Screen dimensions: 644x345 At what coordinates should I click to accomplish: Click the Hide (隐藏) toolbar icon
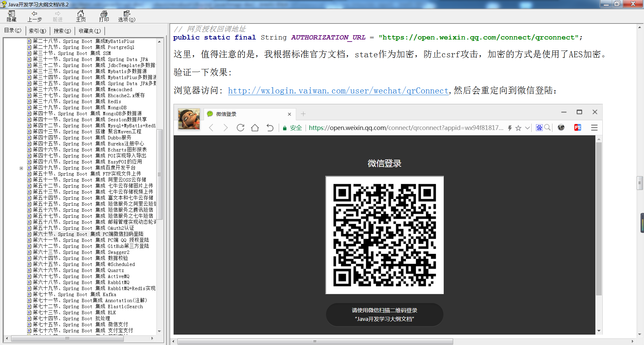click(x=11, y=16)
